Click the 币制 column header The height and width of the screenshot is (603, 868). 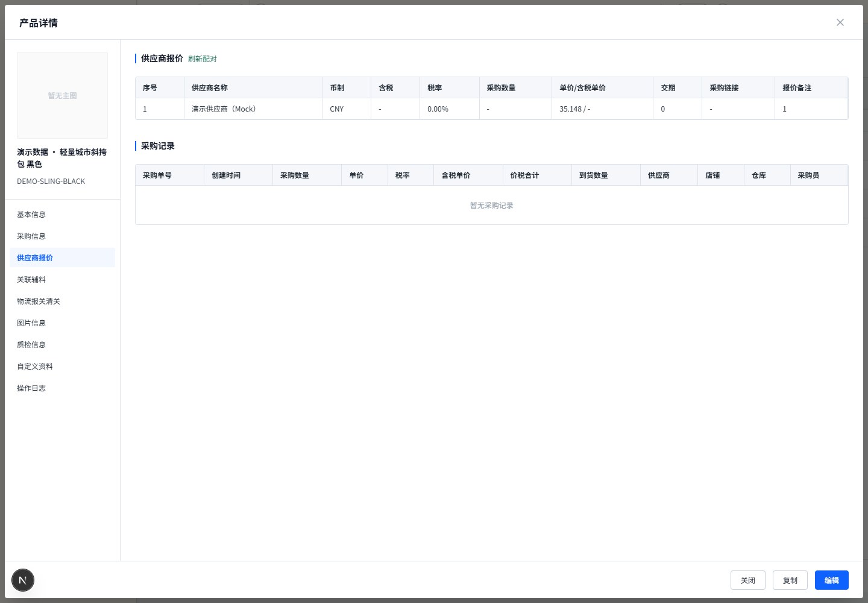tap(347, 88)
